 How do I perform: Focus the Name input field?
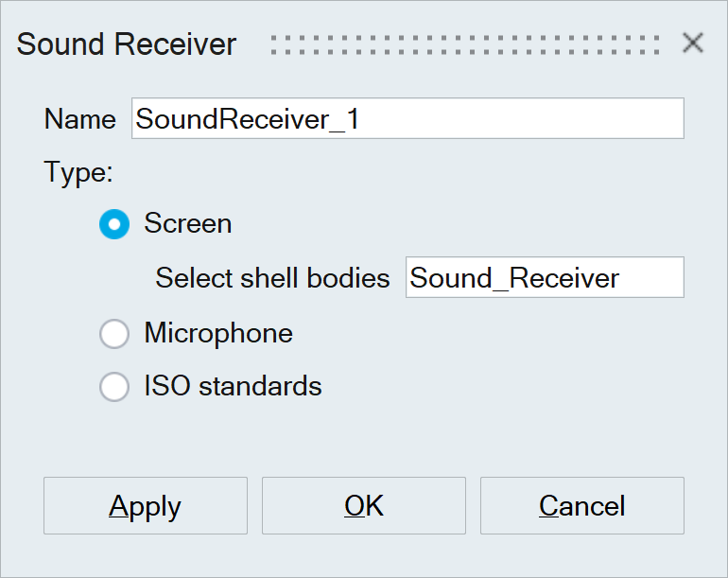(x=407, y=119)
